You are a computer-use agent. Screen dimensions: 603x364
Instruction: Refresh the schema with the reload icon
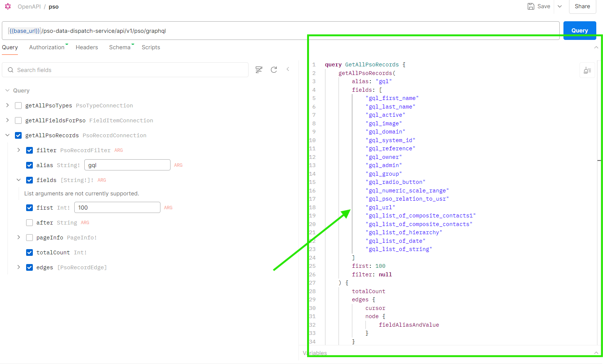(x=274, y=70)
